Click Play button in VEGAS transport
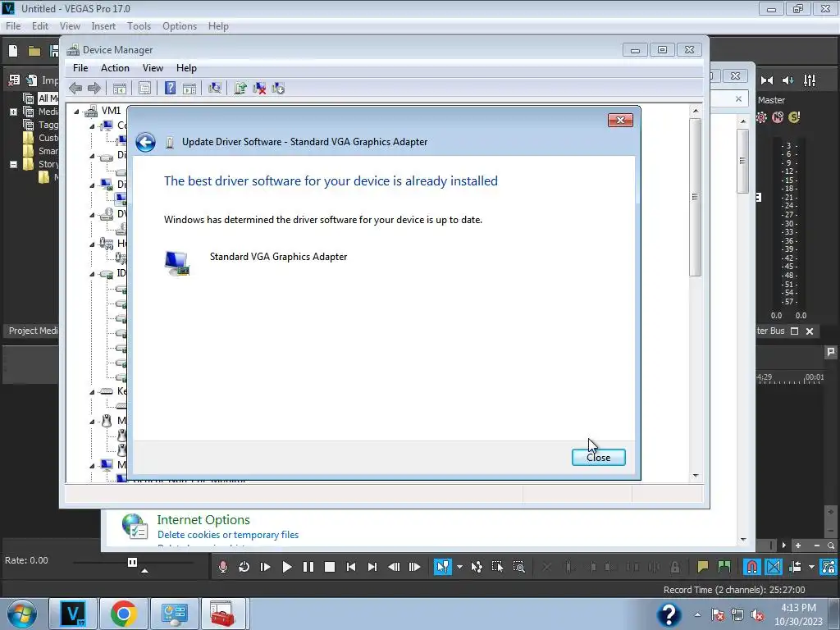 click(286, 567)
